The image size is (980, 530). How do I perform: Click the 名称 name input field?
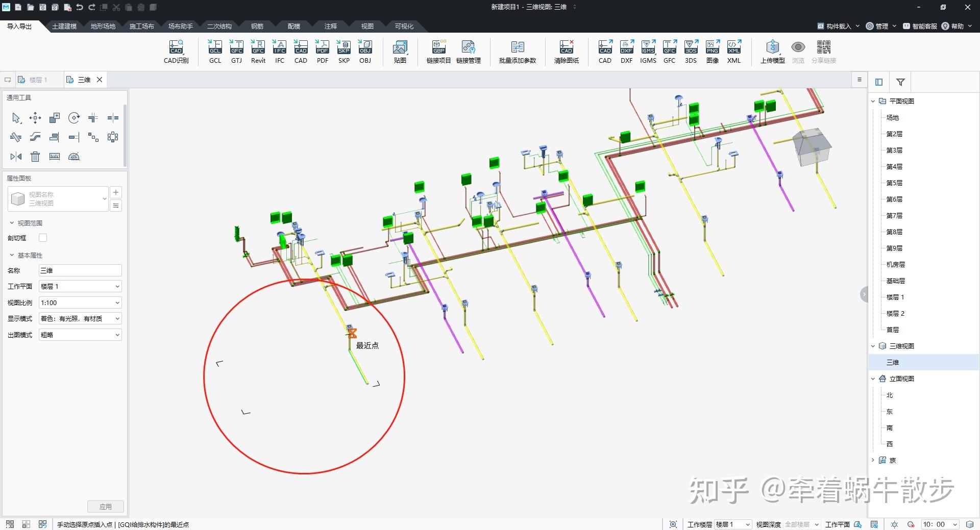(x=80, y=270)
